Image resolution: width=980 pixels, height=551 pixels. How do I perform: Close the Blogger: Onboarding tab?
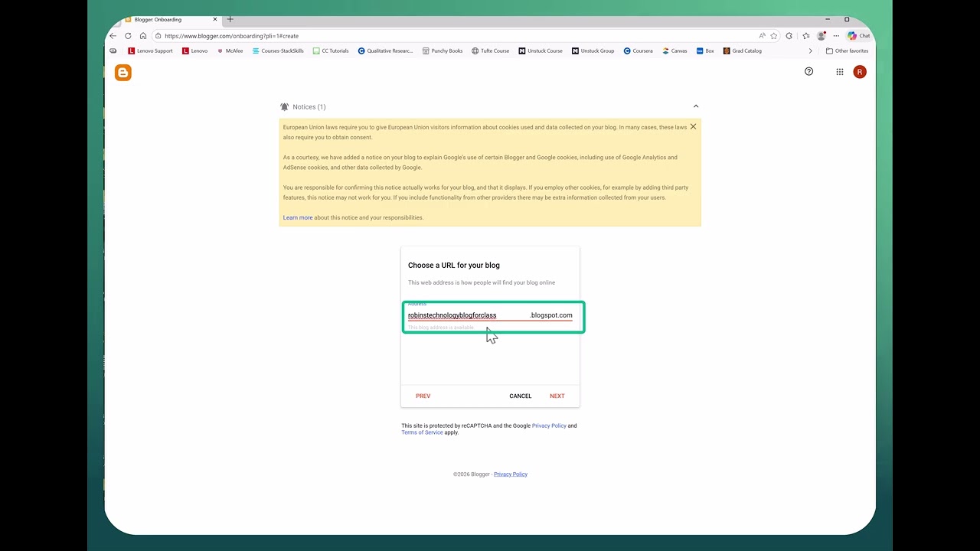coord(216,19)
